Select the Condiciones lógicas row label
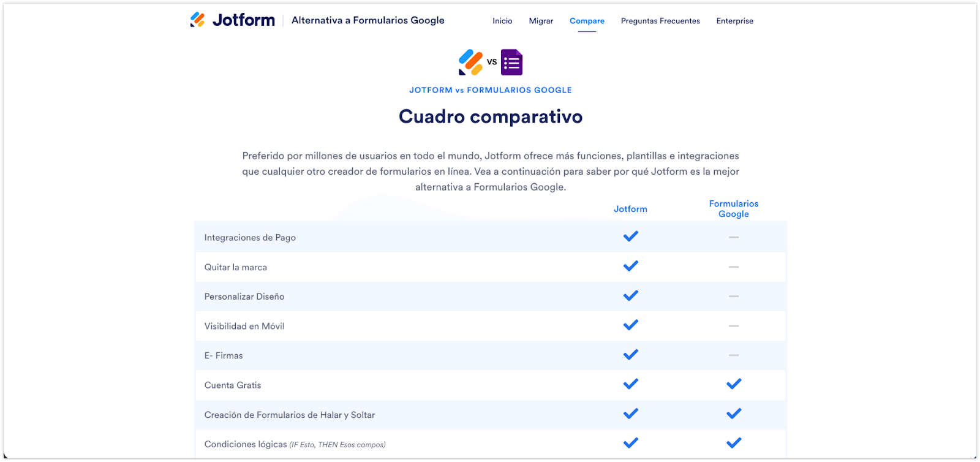Image resolution: width=980 pixels, height=462 pixels. (x=246, y=444)
